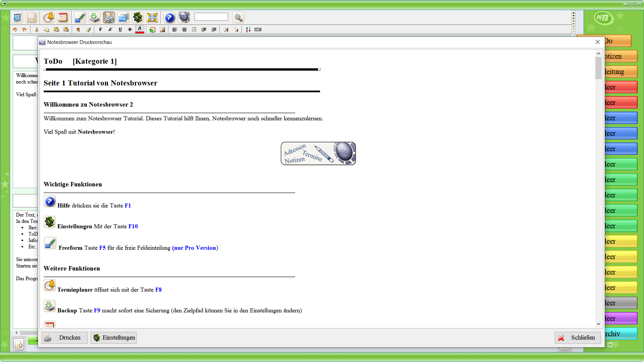Redo the action in formatting toolbar
Viewport: 644px width, 362px height.
pyautogui.click(x=24, y=29)
